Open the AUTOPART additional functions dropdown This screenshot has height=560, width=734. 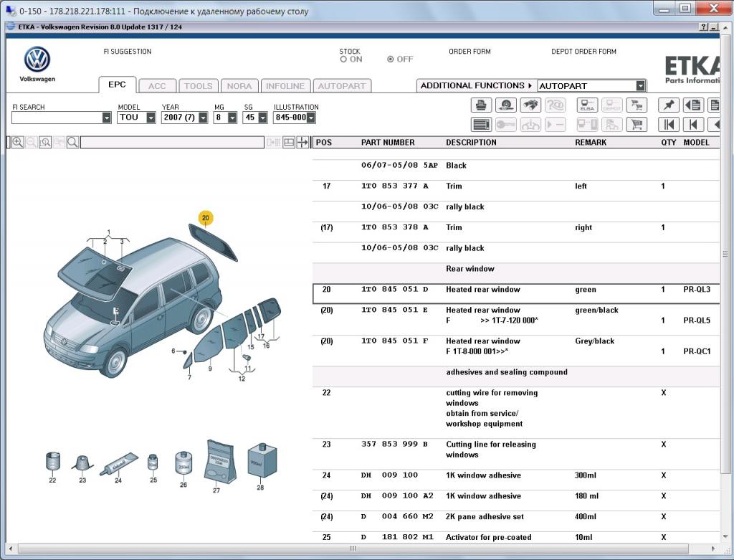640,86
